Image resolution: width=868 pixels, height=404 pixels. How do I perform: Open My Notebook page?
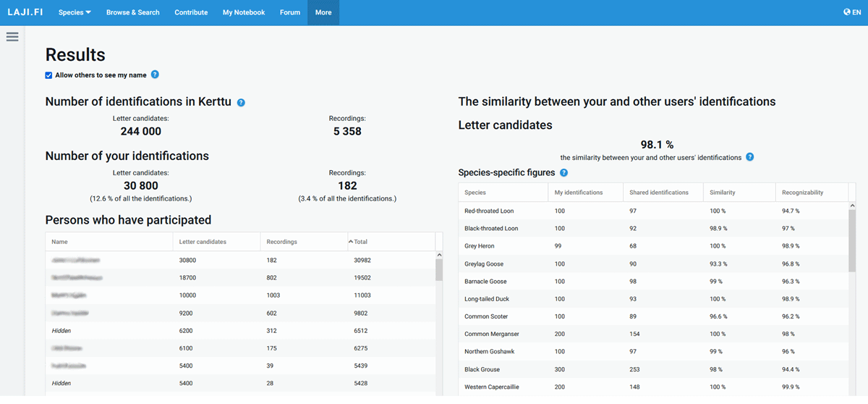pyautogui.click(x=244, y=12)
